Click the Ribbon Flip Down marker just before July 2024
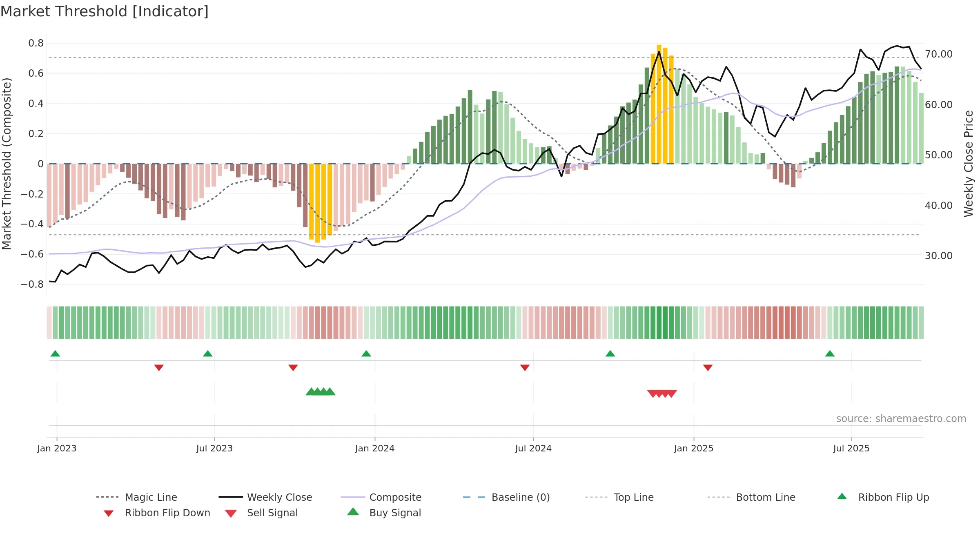The height and width of the screenshot is (551, 980). (525, 368)
